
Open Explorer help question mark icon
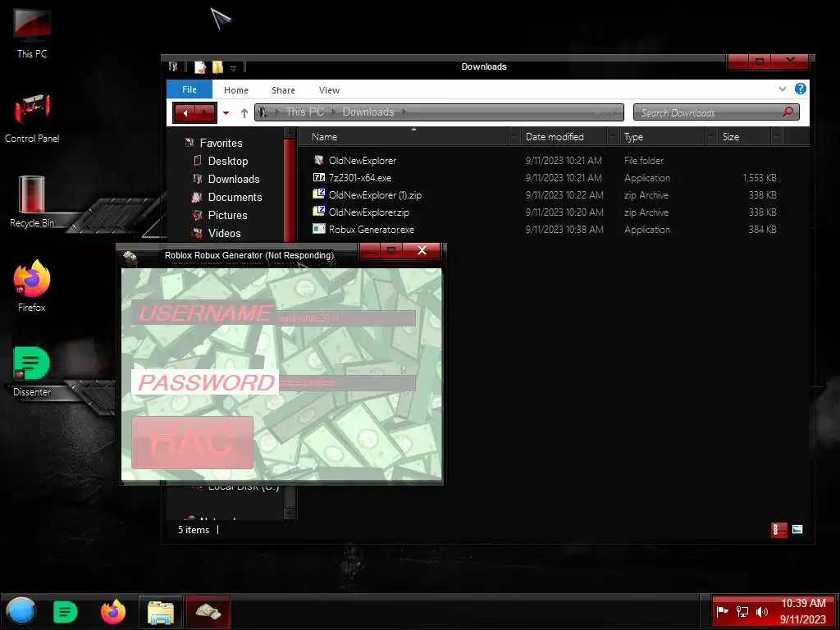tap(801, 89)
